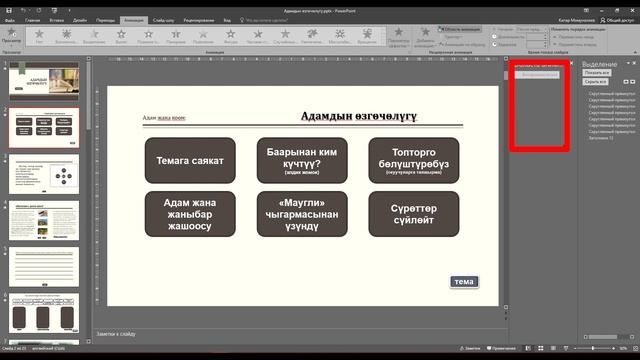Click the Save icon in quick access toolbar

click(x=9, y=11)
